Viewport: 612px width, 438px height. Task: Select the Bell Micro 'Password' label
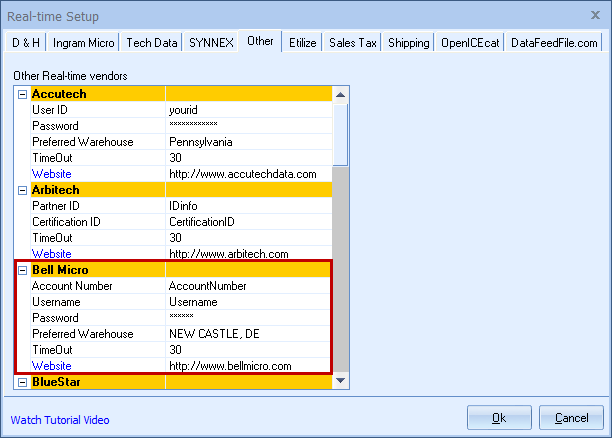click(x=55, y=318)
